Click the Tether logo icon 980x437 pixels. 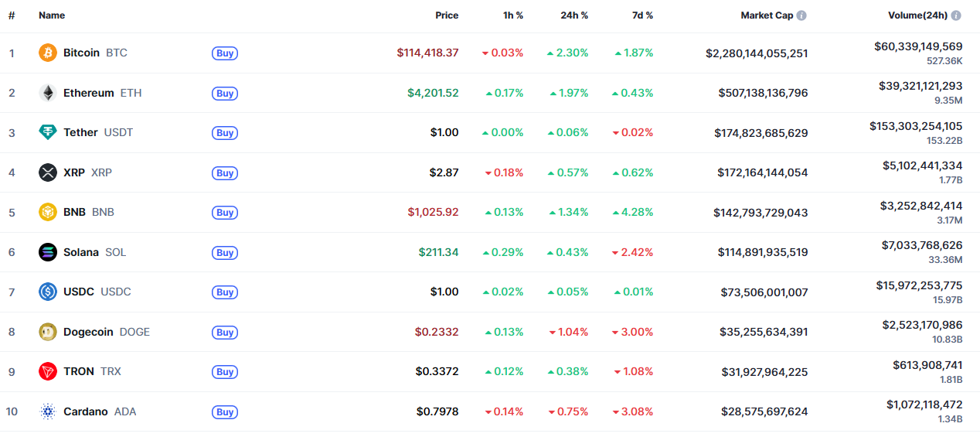click(x=48, y=132)
